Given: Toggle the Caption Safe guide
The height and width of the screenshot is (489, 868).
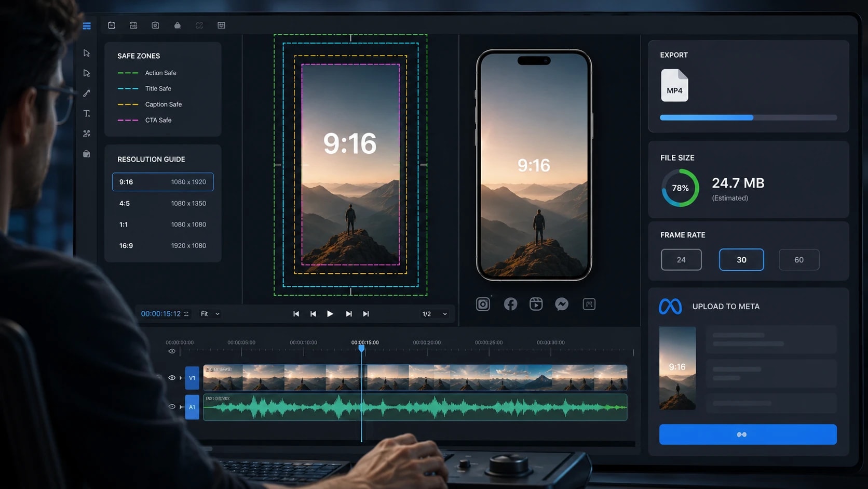Looking at the screenshot, I should pyautogui.click(x=150, y=104).
